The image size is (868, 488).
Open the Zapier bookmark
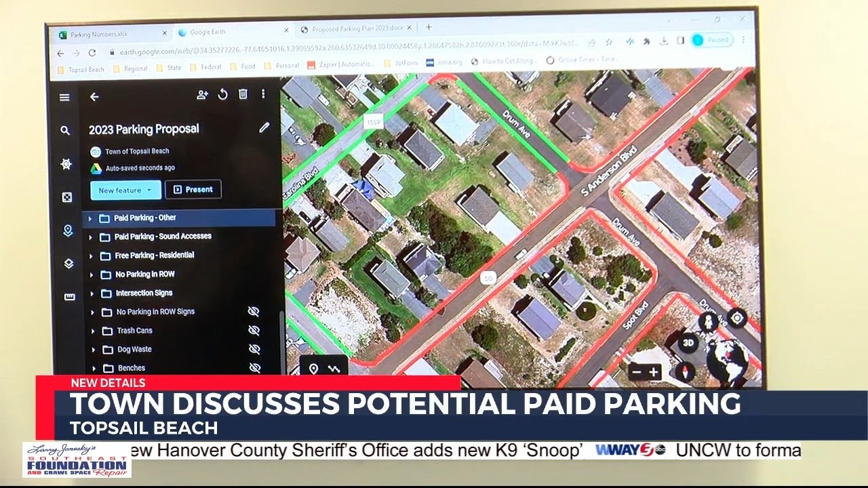[x=339, y=64]
